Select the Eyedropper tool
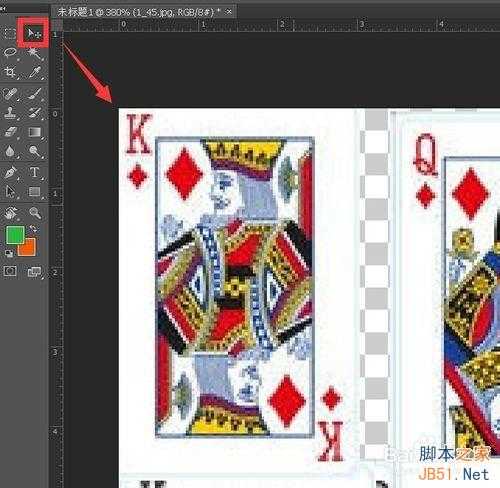The width and height of the screenshot is (500, 488). (35, 72)
